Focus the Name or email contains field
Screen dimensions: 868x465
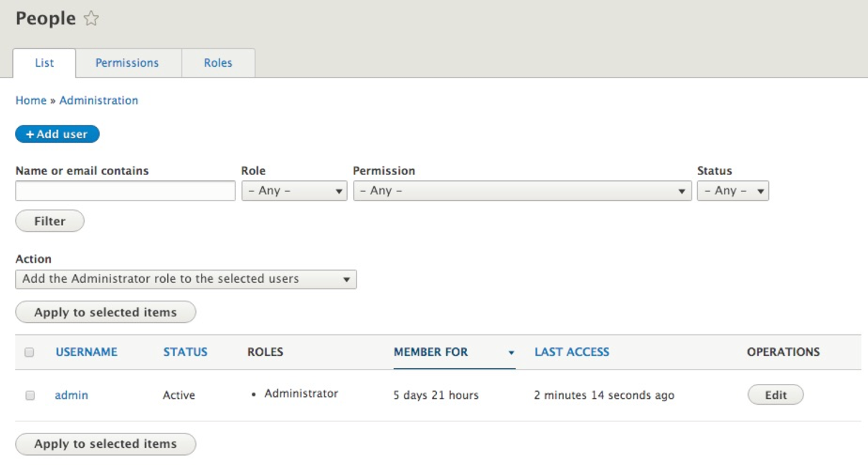pos(126,191)
